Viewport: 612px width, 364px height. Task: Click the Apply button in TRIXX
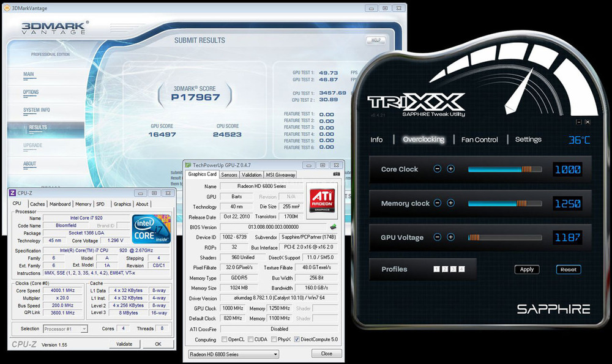527,269
